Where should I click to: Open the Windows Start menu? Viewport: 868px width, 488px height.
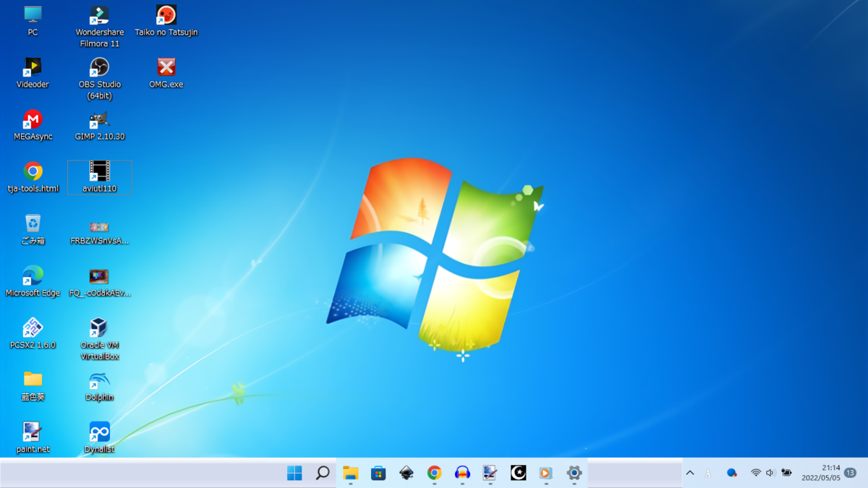294,473
